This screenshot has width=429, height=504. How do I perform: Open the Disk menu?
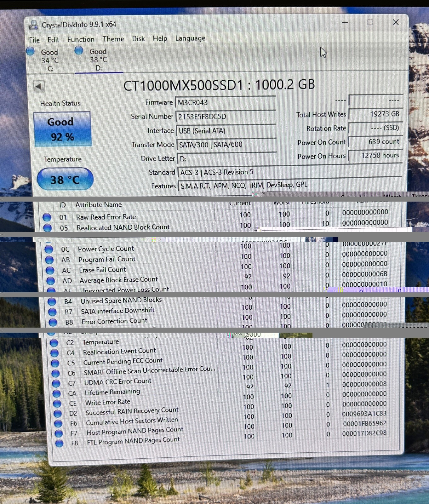138,39
